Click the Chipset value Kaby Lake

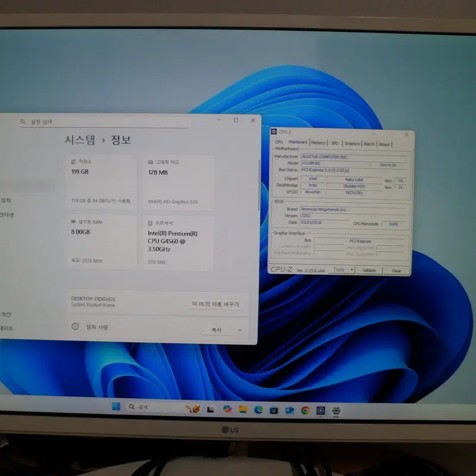tap(354, 180)
